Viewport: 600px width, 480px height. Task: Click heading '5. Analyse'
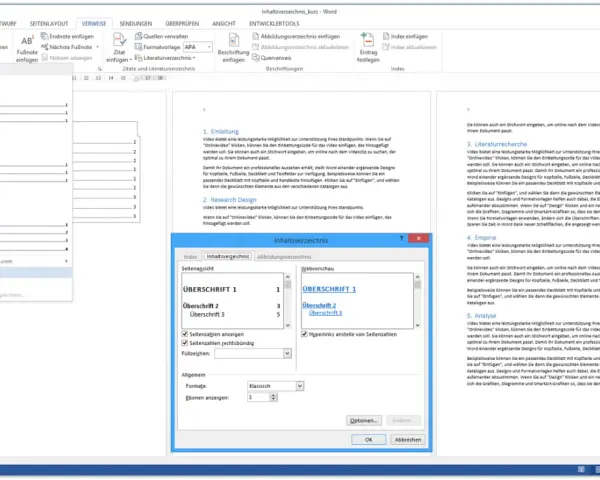coord(481,316)
